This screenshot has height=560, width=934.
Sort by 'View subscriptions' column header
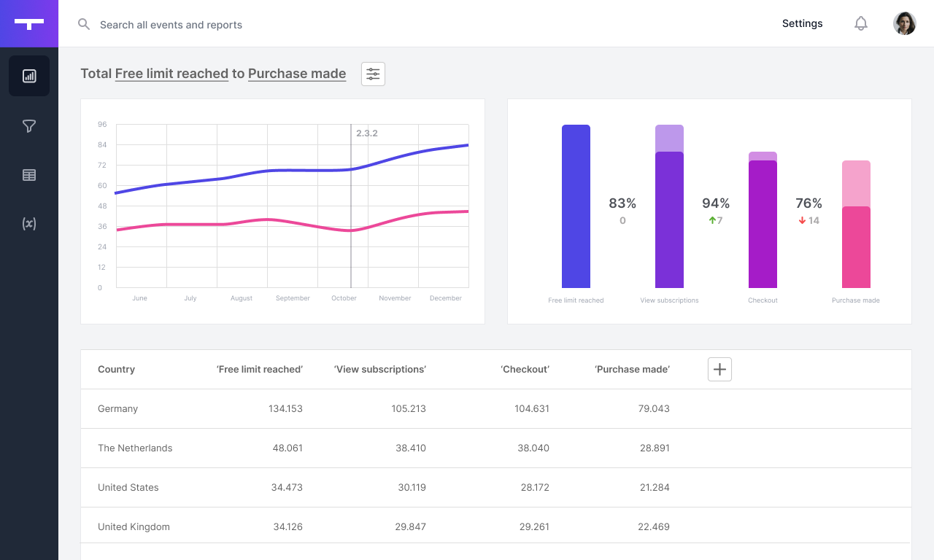pos(380,370)
